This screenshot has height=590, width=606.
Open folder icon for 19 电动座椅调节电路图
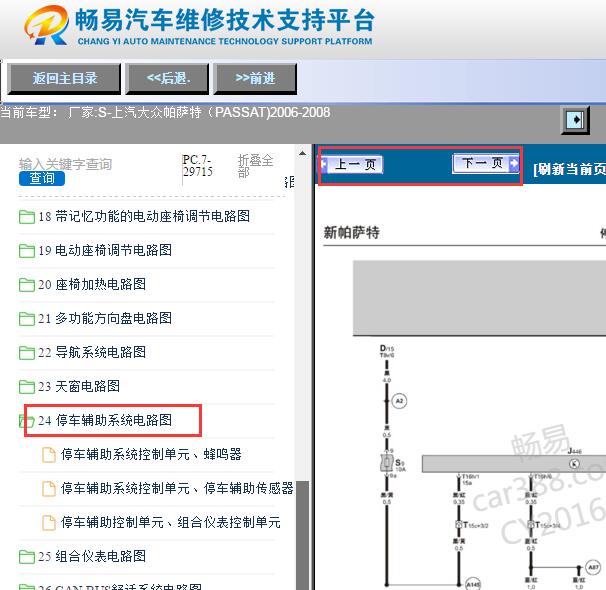(27, 251)
